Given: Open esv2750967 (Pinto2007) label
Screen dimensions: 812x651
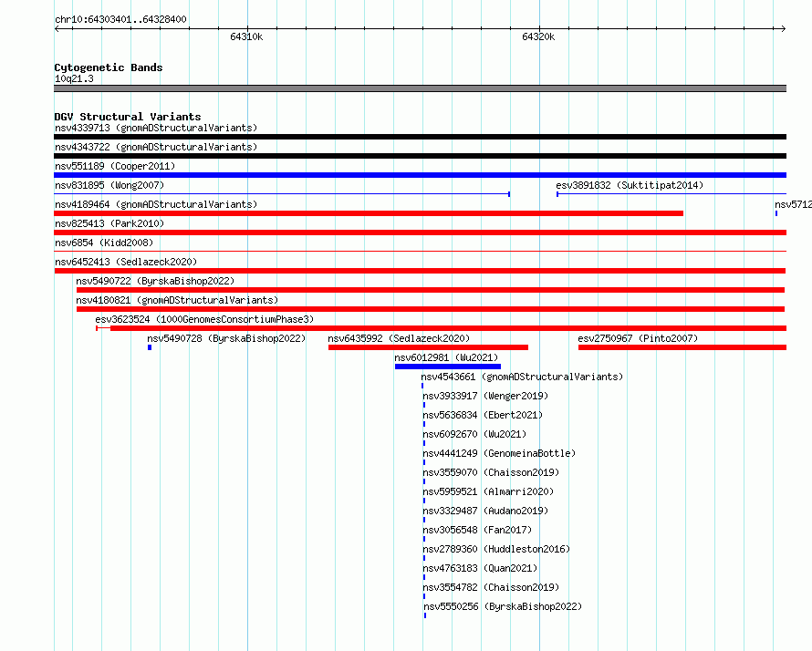Looking at the screenshot, I should pos(638,338).
